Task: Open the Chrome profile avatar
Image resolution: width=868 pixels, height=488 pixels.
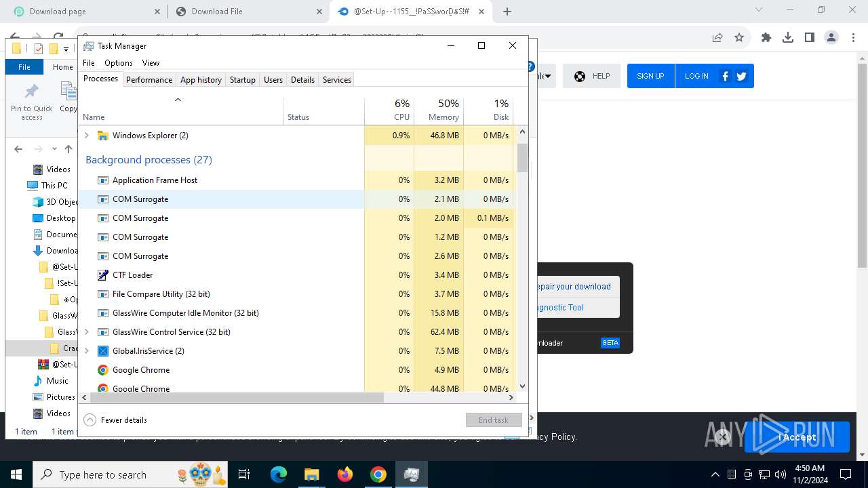Action: pyautogui.click(x=831, y=37)
